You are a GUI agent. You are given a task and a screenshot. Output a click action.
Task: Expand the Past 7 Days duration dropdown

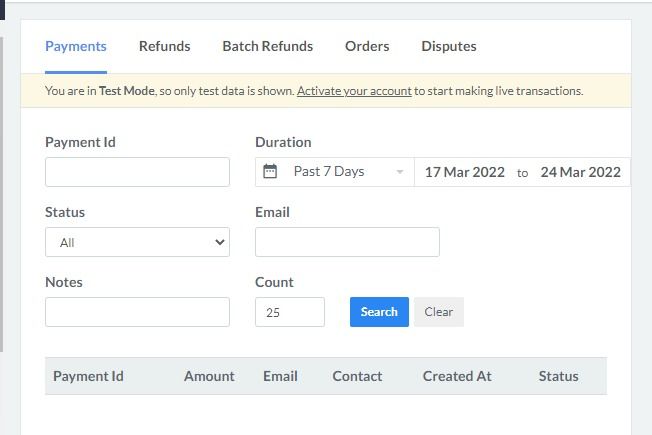point(335,172)
